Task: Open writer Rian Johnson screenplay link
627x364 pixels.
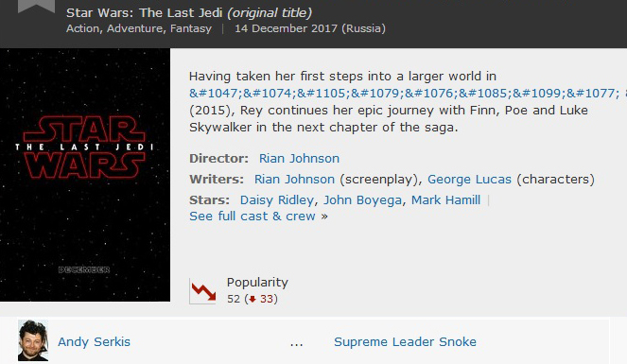Action: tap(294, 180)
